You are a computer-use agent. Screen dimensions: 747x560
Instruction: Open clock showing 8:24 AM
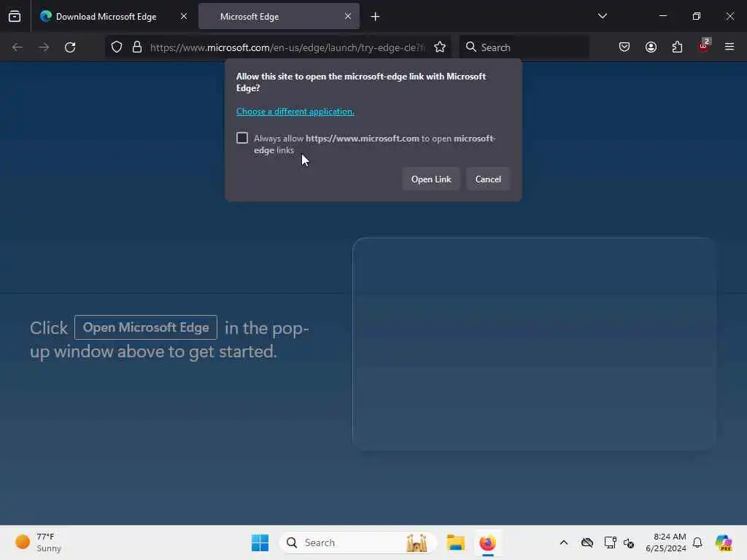point(666,542)
